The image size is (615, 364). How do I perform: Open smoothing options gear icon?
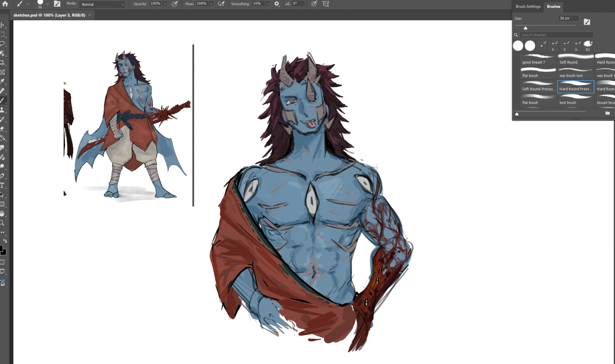click(x=277, y=4)
